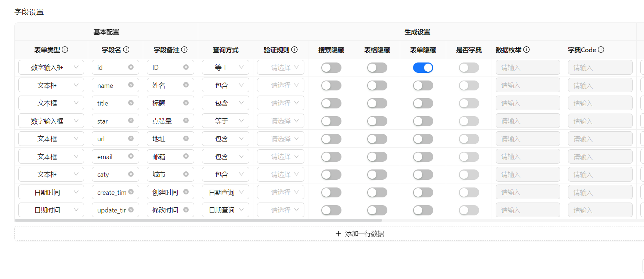Turn off 表单隐藏 for the id row
Screen dimensions: 644x279
click(x=423, y=68)
